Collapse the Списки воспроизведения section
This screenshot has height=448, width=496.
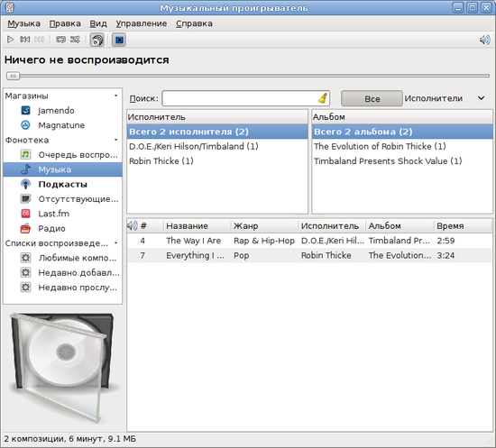tap(115, 243)
